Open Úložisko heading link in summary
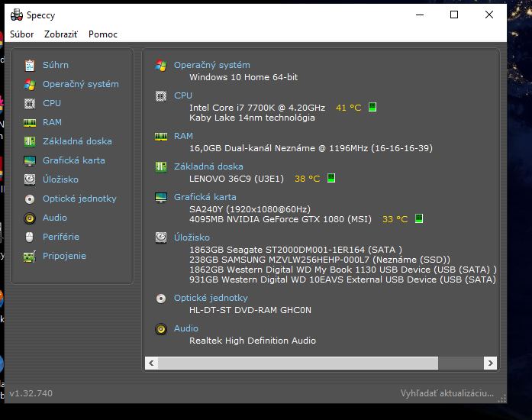This screenshot has height=420, width=532. pyautogui.click(x=192, y=237)
